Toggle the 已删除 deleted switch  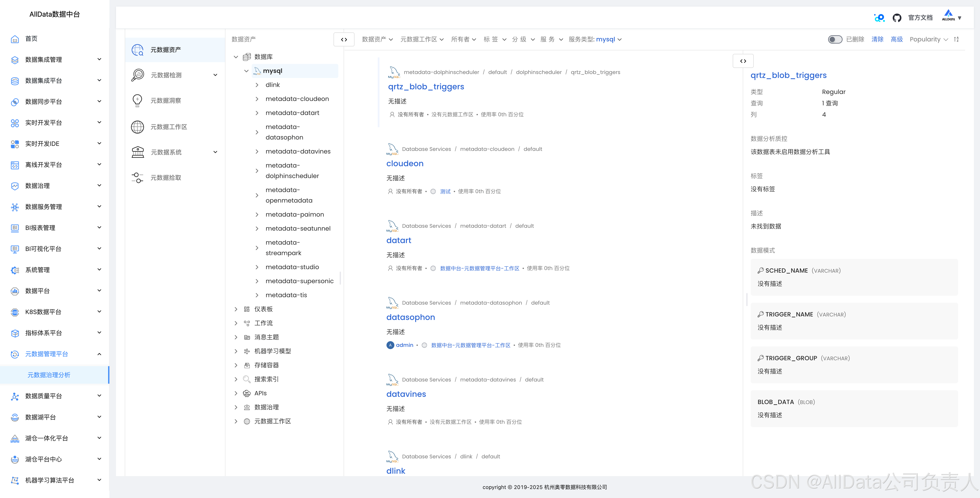click(835, 39)
